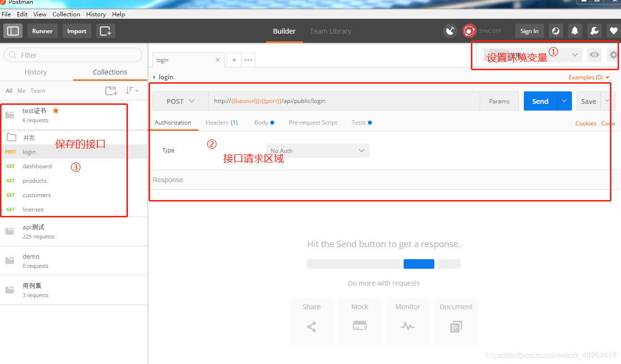Viewport: 621px width, 364px height.
Task: Switch to the Builder tab
Action: [284, 31]
